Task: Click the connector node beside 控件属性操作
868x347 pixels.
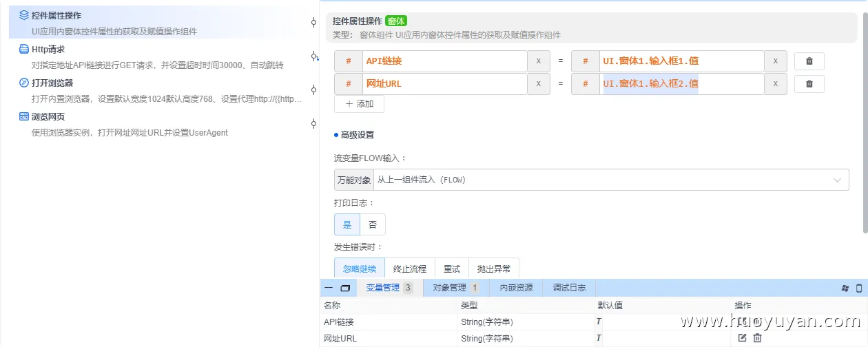Action: pyautogui.click(x=313, y=22)
